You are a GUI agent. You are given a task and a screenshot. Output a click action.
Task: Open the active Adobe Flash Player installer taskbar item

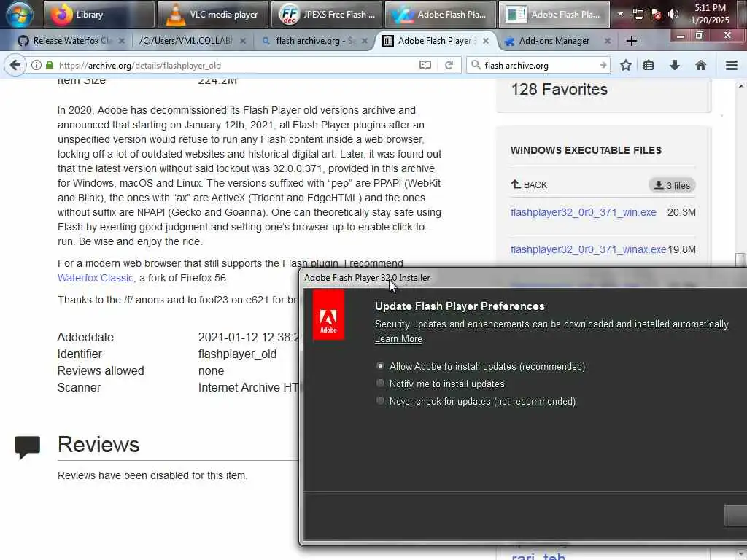(554, 15)
